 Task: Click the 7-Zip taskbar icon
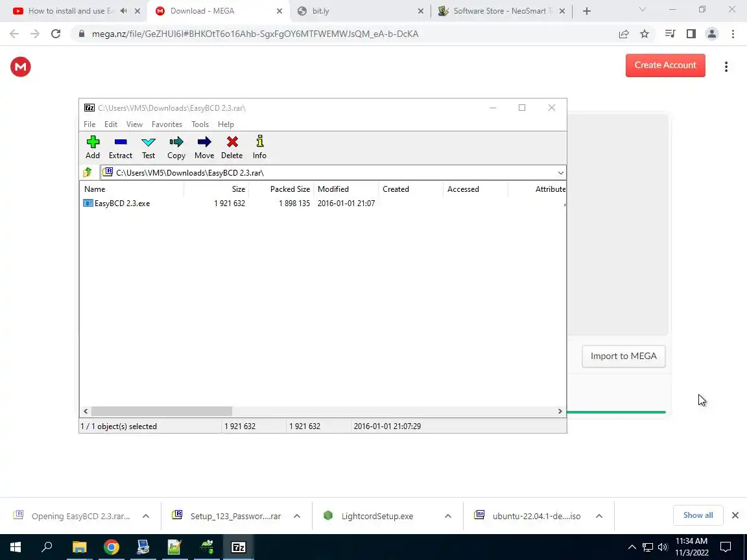(238, 547)
